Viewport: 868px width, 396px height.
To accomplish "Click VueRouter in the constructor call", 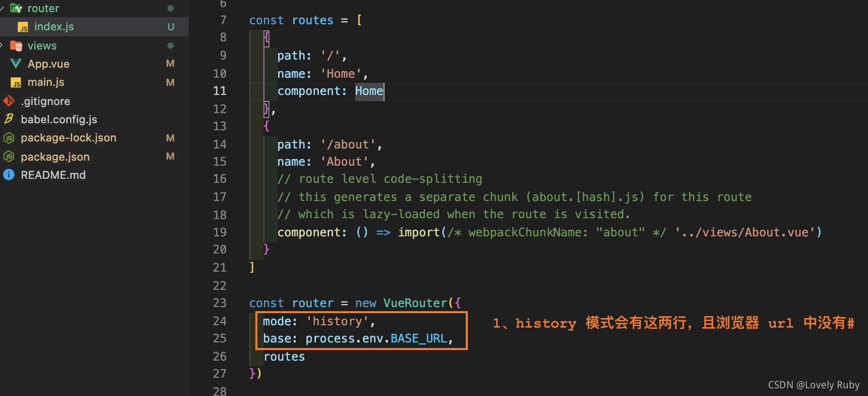I will point(415,303).
